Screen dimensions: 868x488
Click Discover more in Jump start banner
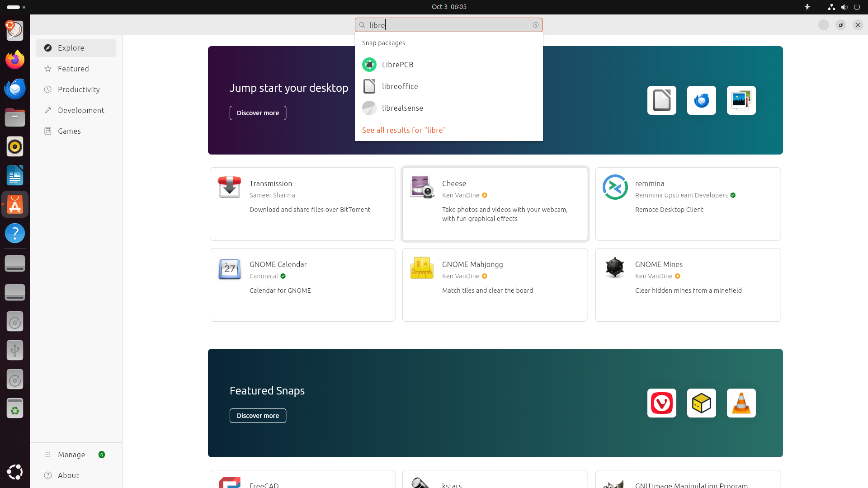pos(258,113)
